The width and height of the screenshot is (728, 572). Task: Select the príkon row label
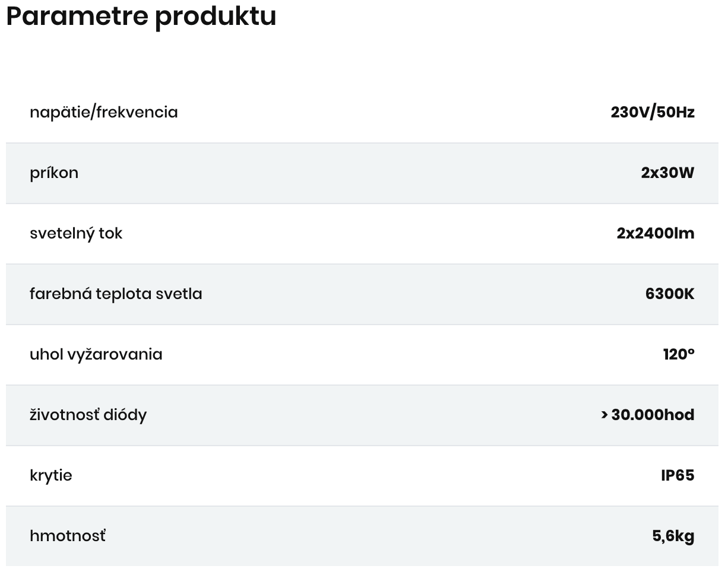coord(54,173)
